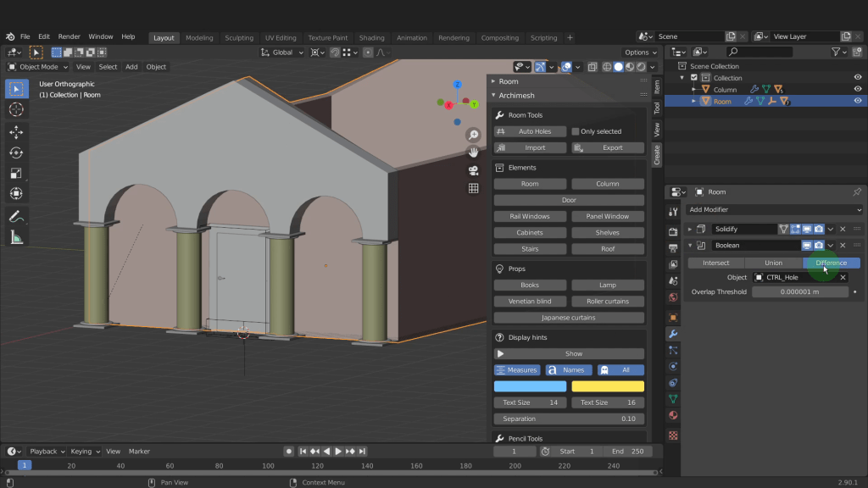Activate the Move tool
868x488 pixels.
(16, 132)
